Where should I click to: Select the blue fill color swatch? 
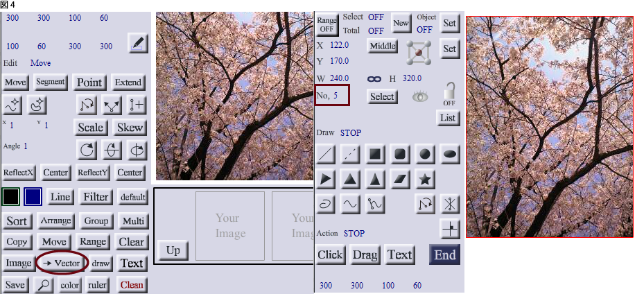click(33, 197)
